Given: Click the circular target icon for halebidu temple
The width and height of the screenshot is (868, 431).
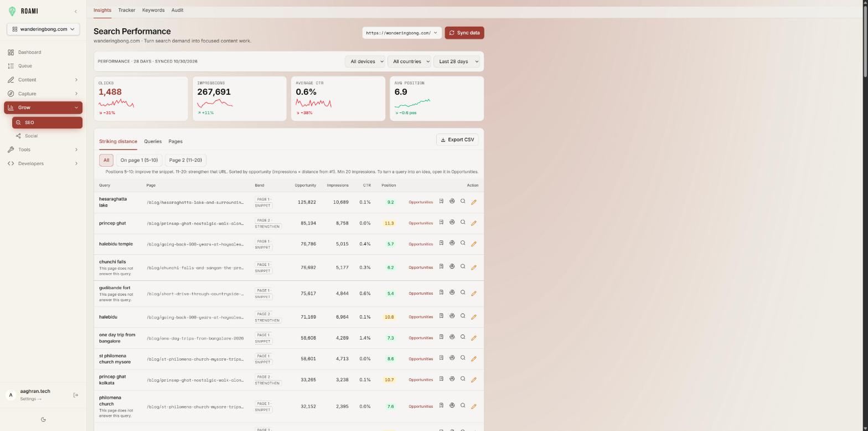Looking at the screenshot, I should tap(452, 243).
